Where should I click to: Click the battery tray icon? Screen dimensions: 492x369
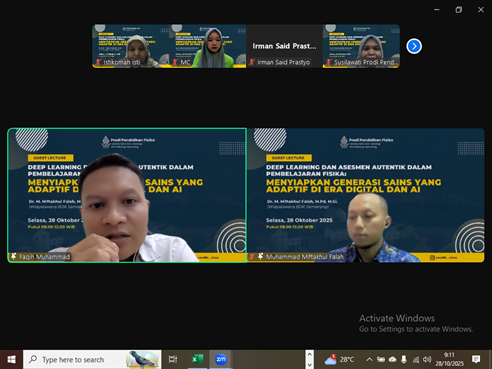click(x=381, y=359)
